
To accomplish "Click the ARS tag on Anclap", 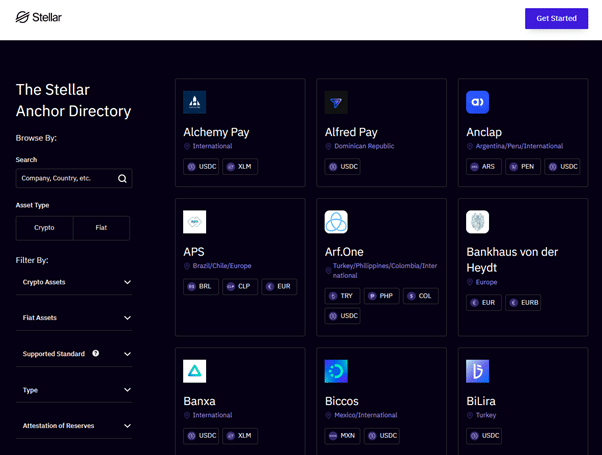I will (x=484, y=167).
